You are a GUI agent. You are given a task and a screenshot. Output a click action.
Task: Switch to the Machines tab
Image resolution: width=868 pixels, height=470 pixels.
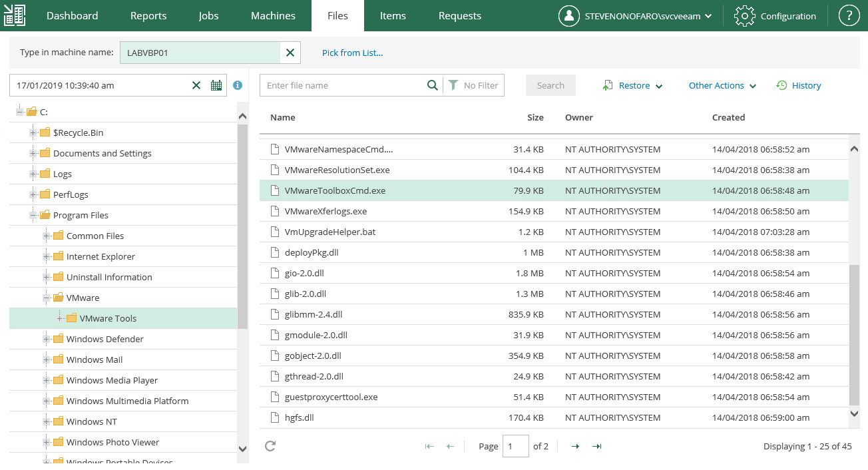tap(273, 16)
